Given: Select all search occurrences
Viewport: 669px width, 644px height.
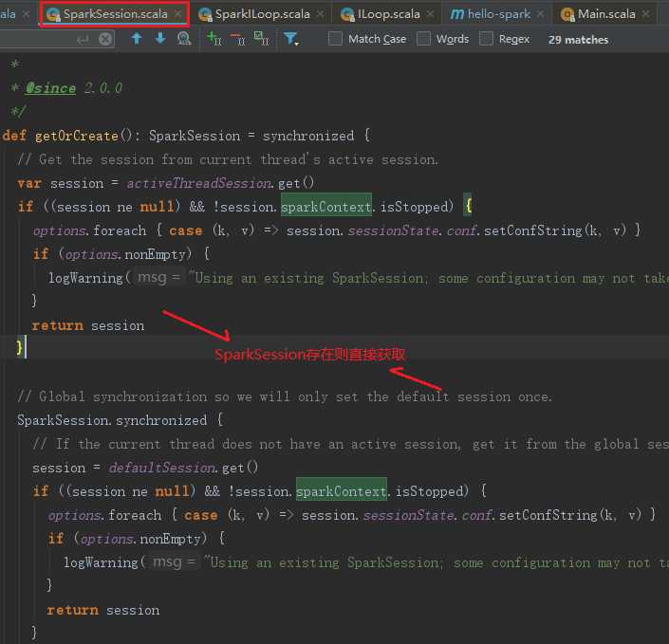Looking at the screenshot, I should click(x=261, y=39).
